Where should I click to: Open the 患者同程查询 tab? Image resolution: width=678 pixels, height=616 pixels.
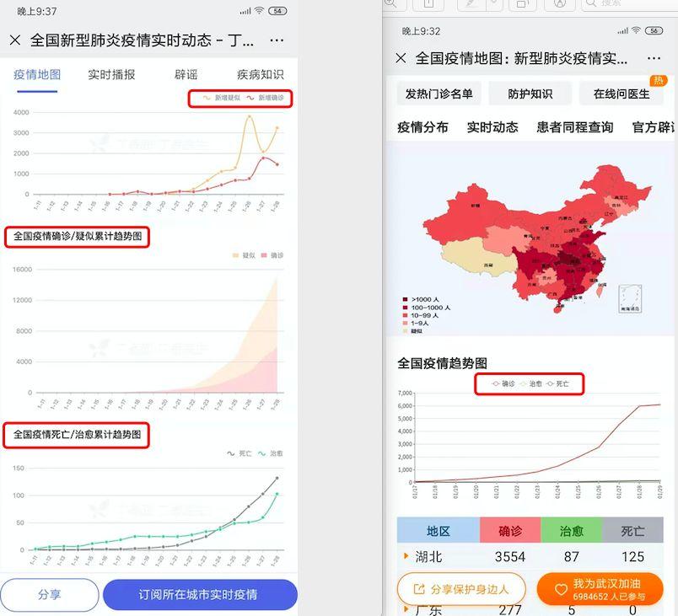(574, 127)
